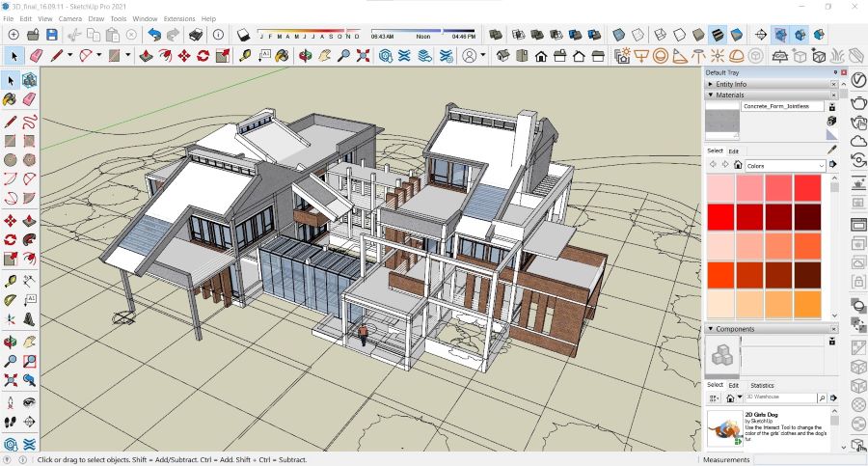Open the components navigation dropdown arrow

(x=740, y=397)
